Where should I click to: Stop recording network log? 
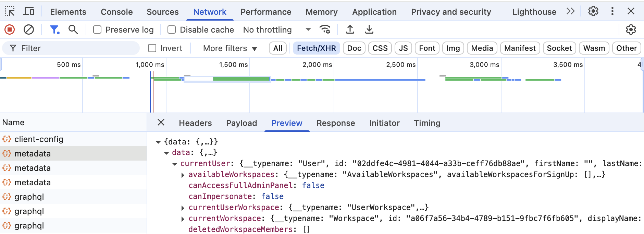[10, 30]
